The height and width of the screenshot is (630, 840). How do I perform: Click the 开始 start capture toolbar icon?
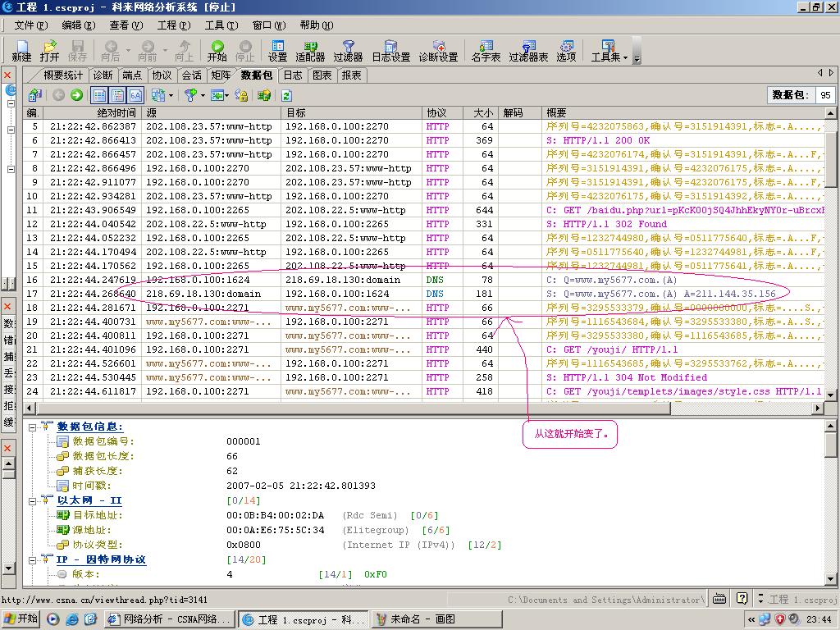[217, 51]
